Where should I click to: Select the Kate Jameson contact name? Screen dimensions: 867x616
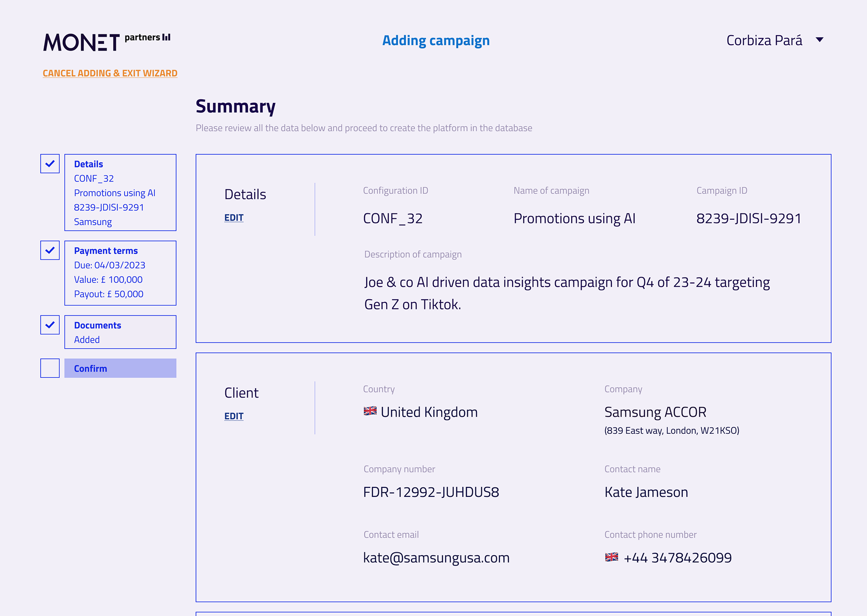pyautogui.click(x=646, y=492)
